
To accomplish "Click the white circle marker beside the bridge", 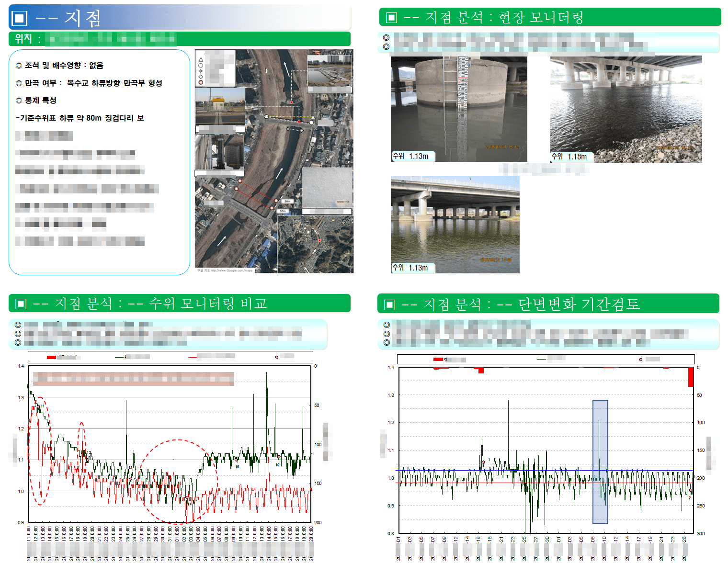I will click(311, 123).
